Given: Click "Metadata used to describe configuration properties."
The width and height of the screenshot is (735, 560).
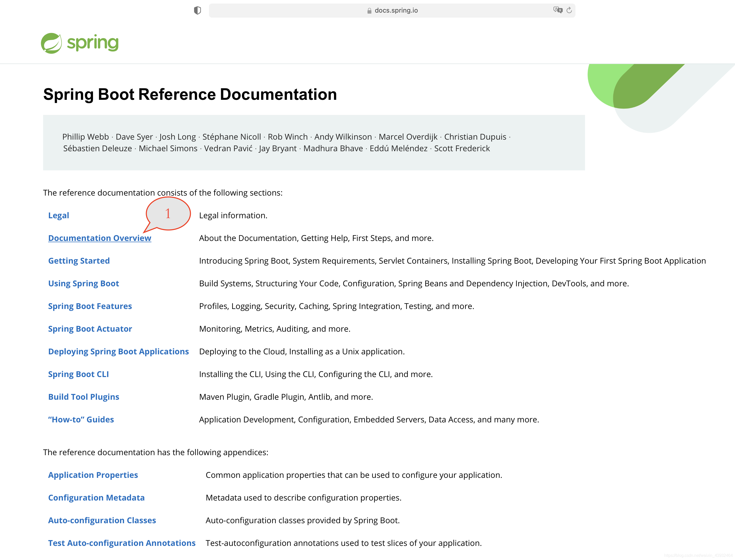Looking at the screenshot, I should coord(304,498).
